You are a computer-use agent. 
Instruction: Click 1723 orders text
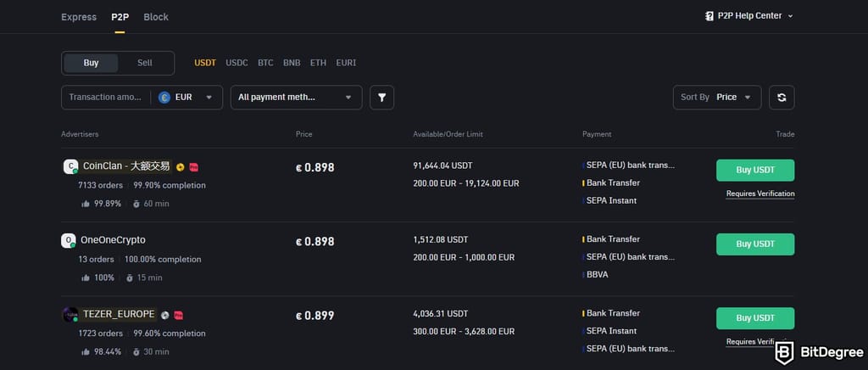(x=100, y=334)
